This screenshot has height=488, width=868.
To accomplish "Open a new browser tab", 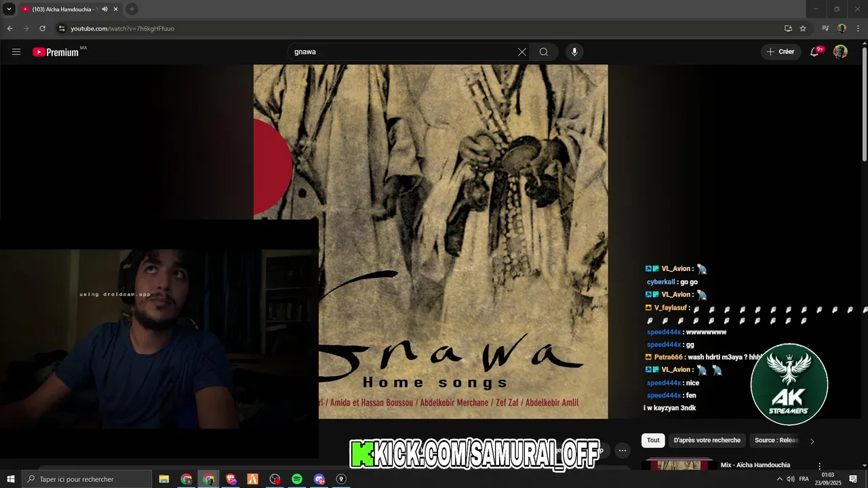I will (132, 9).
